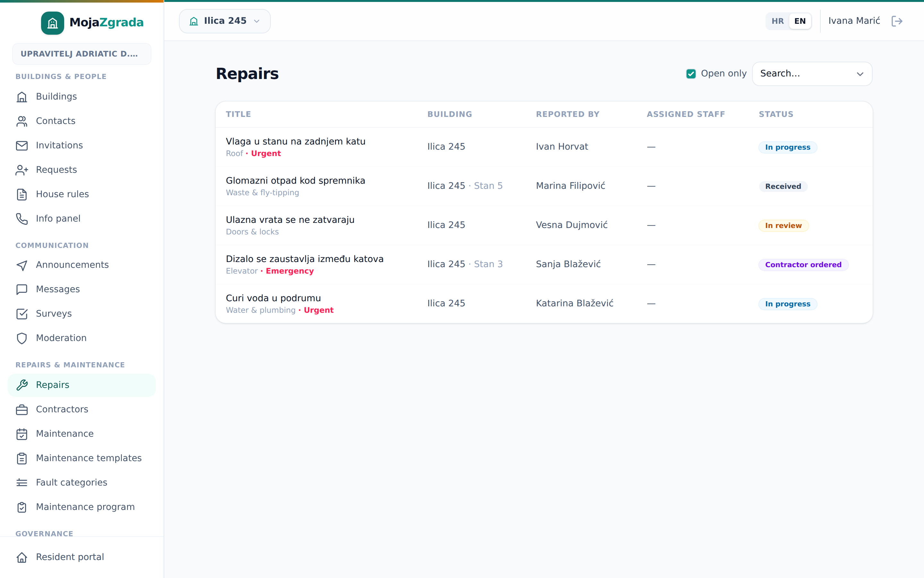Click the Maintenance templates clipboard icon
This screenshot has width=924, height=578.
[x=22, y=458]
